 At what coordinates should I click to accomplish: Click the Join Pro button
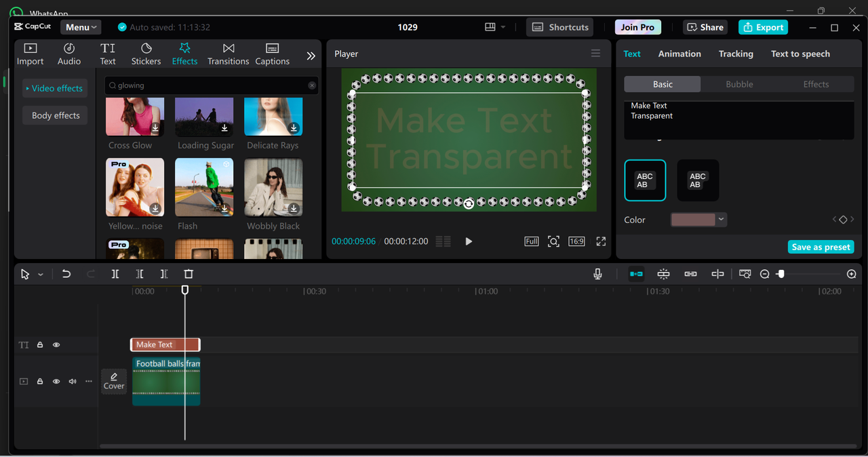[637, 27]
